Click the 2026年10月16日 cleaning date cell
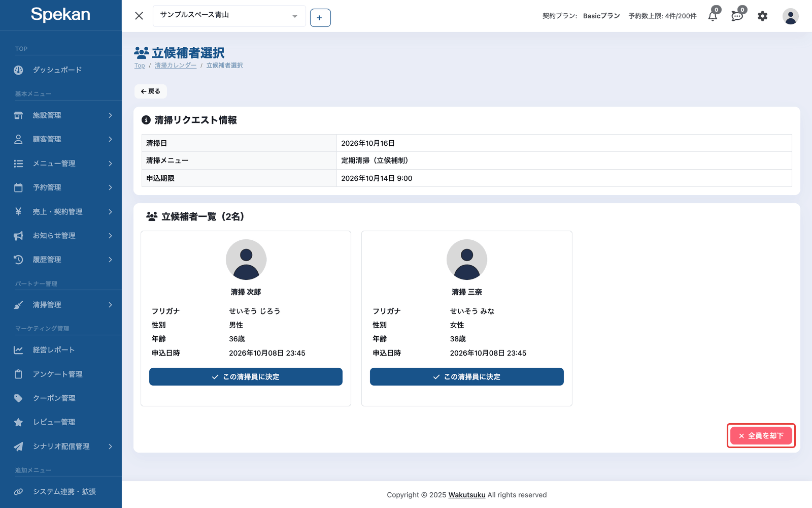 [x=564, y=143]
